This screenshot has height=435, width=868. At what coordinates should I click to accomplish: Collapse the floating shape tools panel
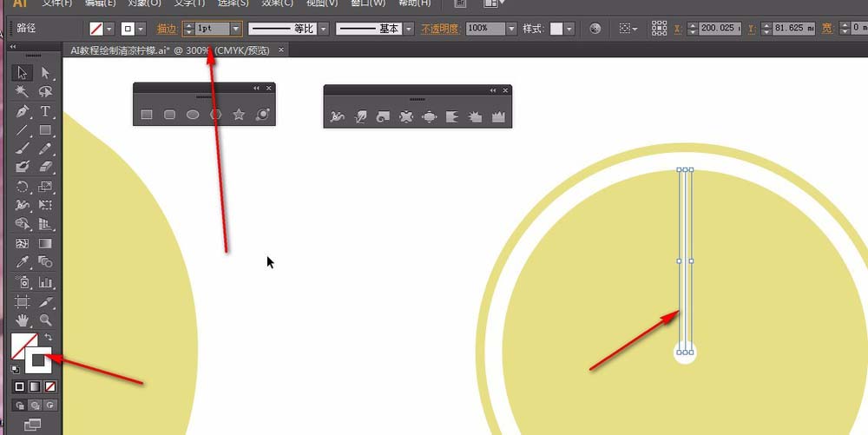[x=256, y=88]
